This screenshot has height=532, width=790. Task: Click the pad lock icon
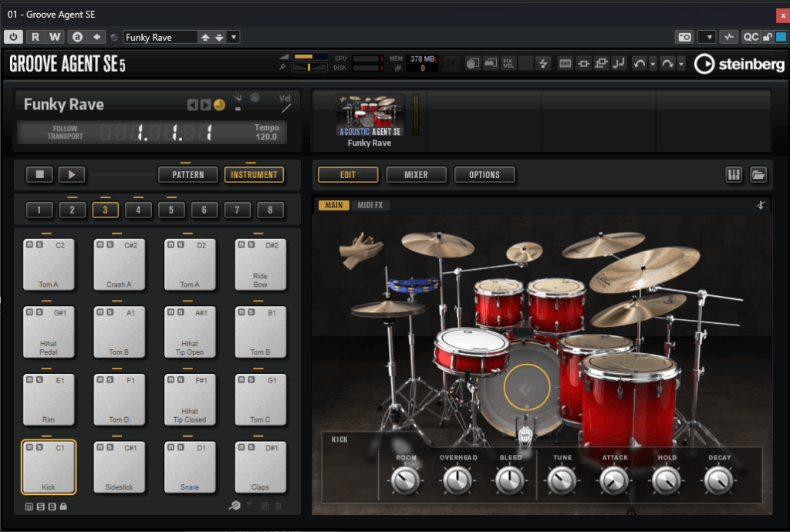pyautogui.click(x=63, y=507)
